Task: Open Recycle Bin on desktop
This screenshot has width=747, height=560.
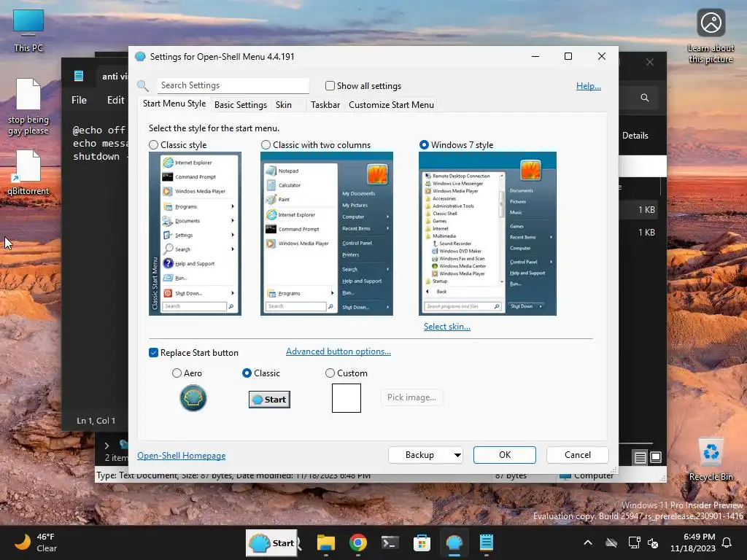Action: 711,459
